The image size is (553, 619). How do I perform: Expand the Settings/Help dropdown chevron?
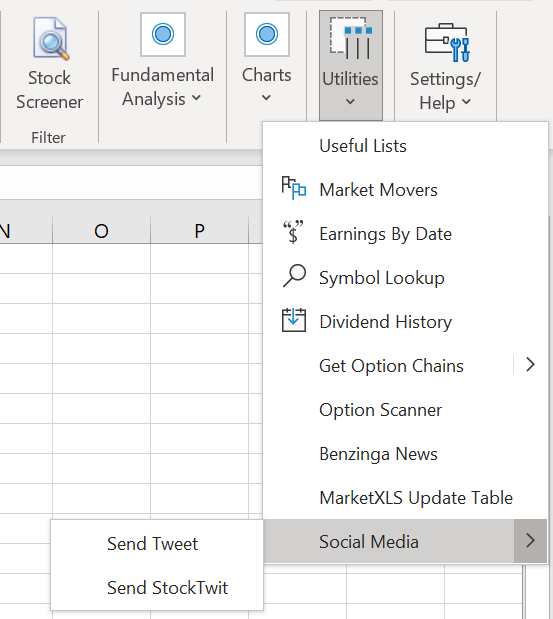click(466, 101)
